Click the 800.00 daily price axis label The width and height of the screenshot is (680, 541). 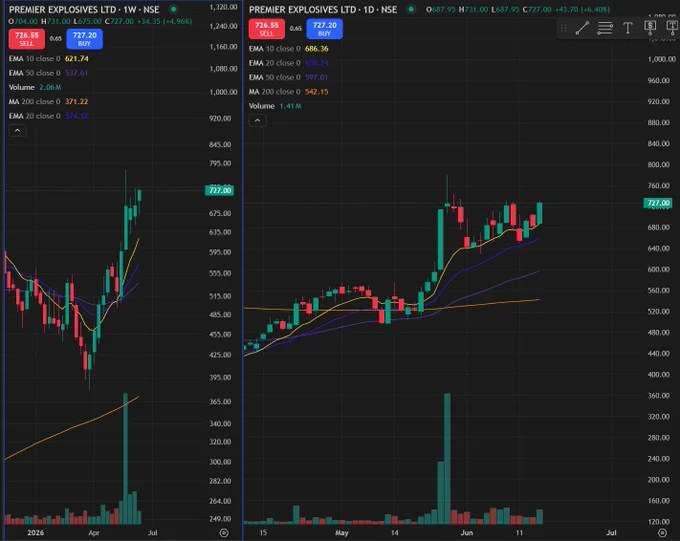pyautogui.click(x=659, y=164)
